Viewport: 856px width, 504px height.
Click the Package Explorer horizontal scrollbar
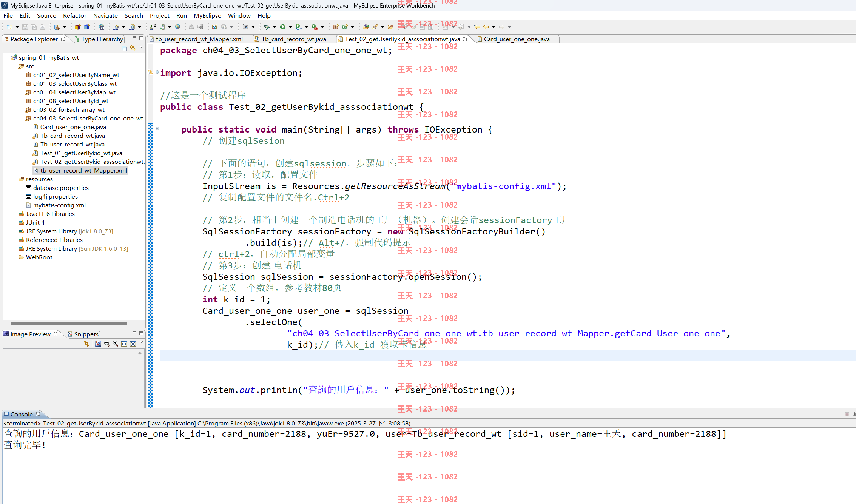click(69, 324)
